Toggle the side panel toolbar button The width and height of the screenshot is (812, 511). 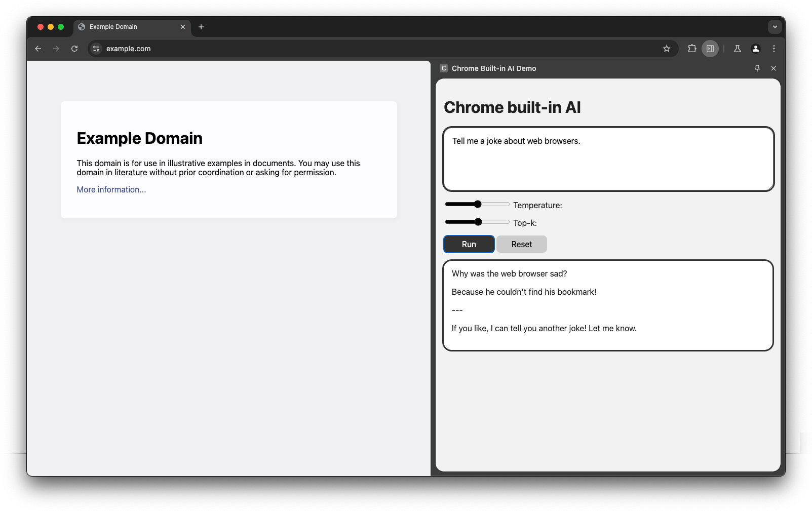click(x=710, y=49)
